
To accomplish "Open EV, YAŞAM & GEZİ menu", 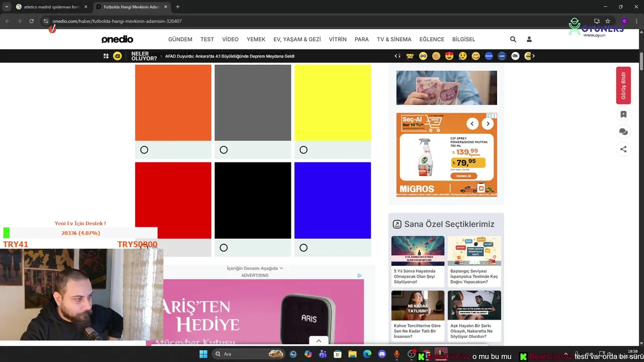I will pyautogui.click(x=297, y=39).
